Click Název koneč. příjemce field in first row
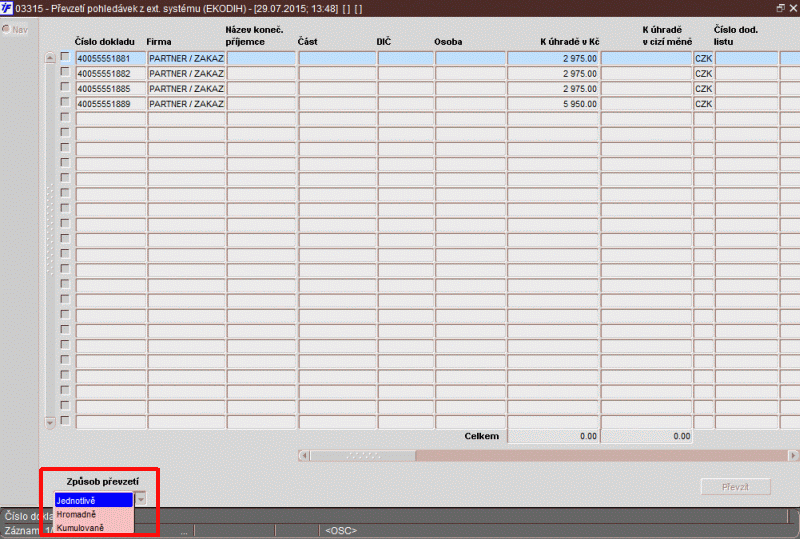This screenshot has height=539, width=800. pyautogui.click(x=261, y=59)
